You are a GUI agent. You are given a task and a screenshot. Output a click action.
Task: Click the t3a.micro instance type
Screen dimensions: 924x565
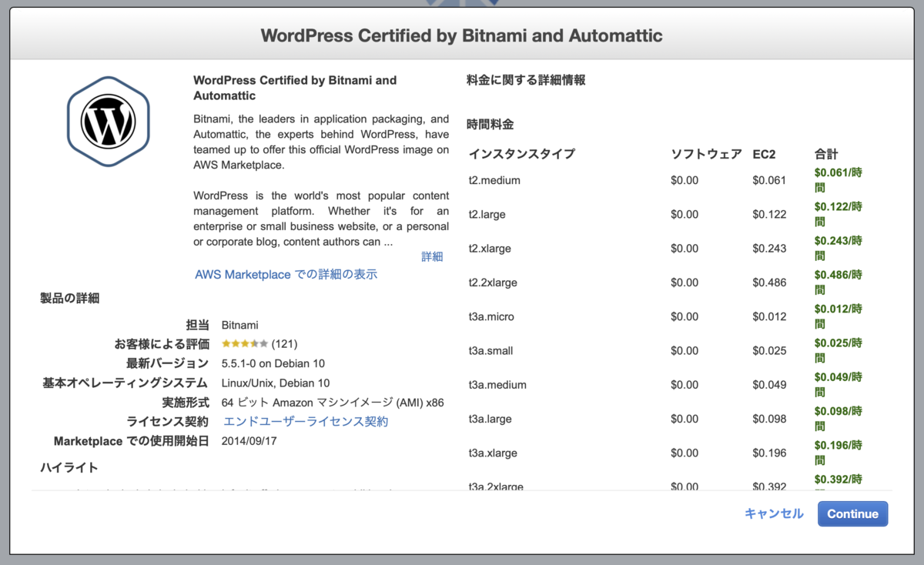(491, 316)
